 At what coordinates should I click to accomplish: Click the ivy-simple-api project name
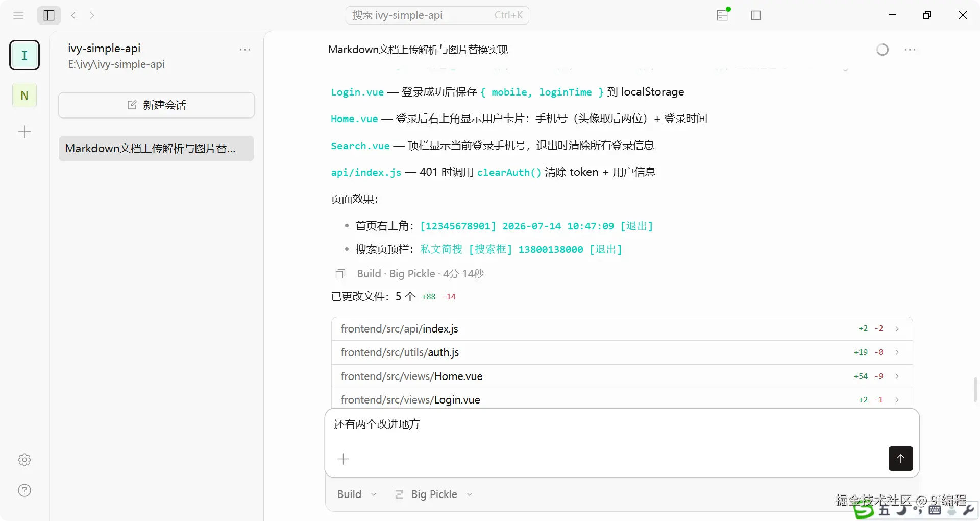[x=104, y=48]
